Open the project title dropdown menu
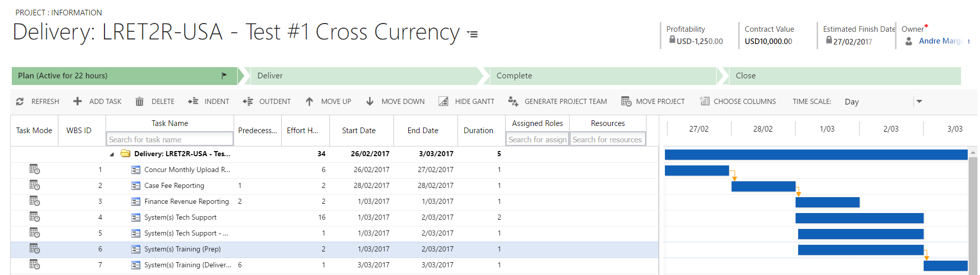This screenshot has height=275, width=980. [472, 34]
